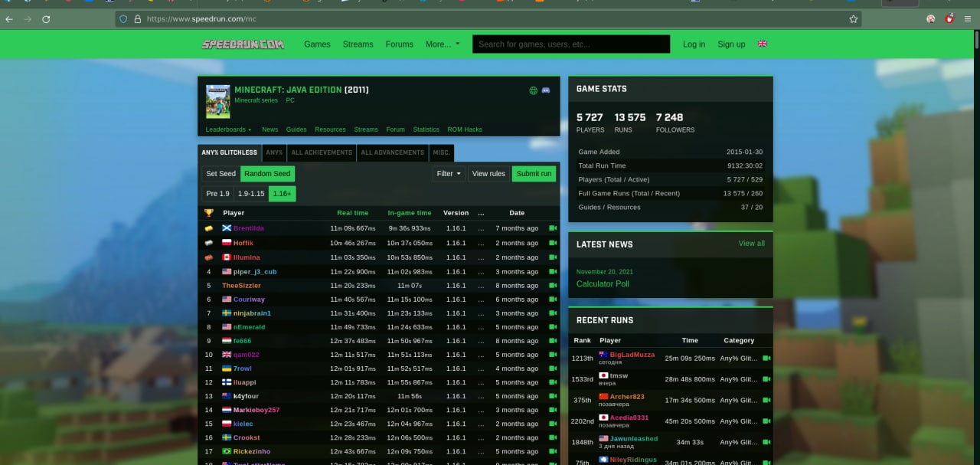Click the Sign up link
980x465 pixels.
[731, 44]
